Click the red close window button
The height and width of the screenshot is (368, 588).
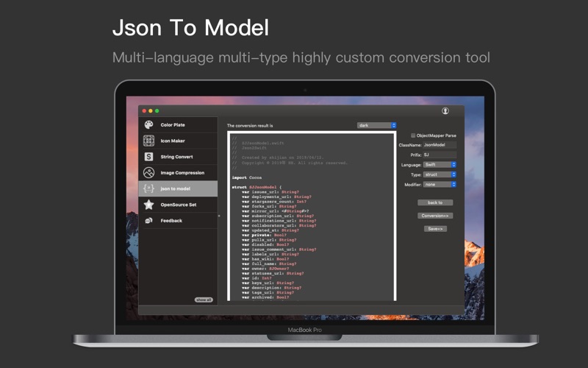coord(144,111)
